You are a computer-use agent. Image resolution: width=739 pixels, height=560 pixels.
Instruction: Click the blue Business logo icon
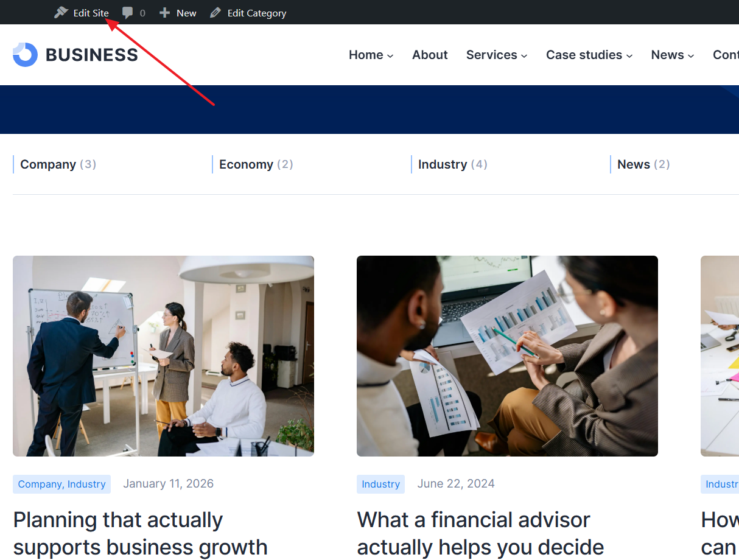25,55
